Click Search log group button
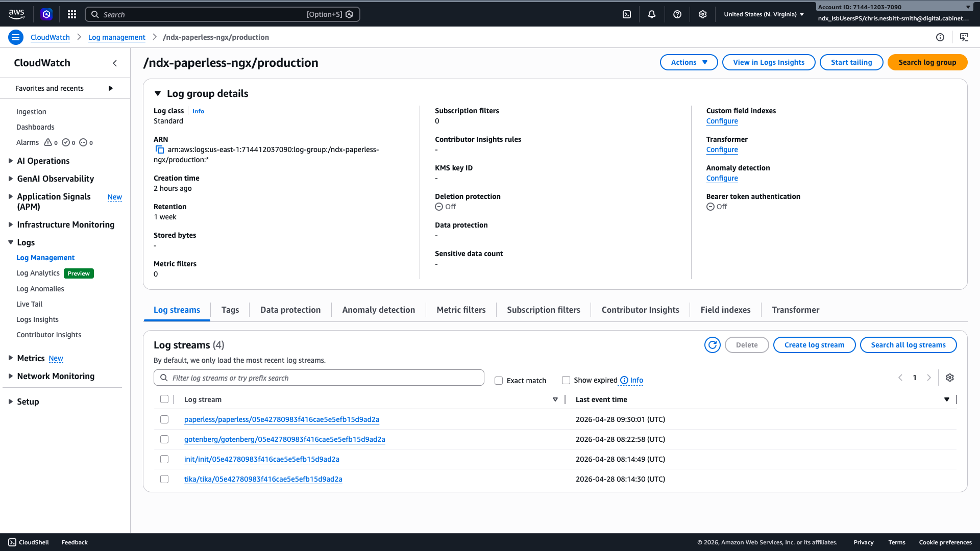Image resolution: width=980 pixels, height=551 pixels. [927, 62]
